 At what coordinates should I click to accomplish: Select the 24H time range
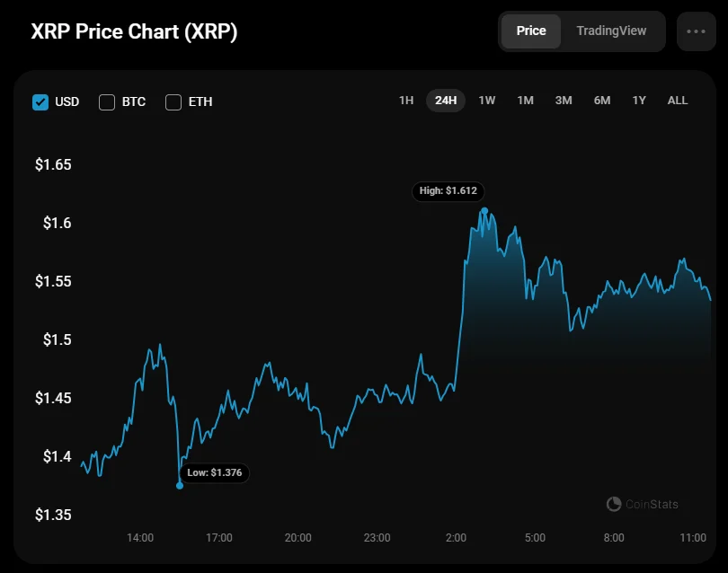(x=446, y=101)
